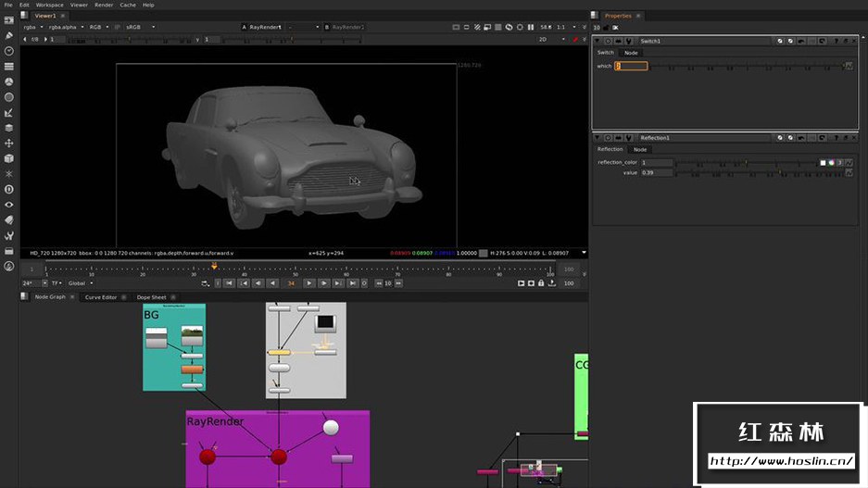The width and height of the screenshot is (868, 488).
Task: Click the play forward button in timeline
Action: [x=309, y=283]
